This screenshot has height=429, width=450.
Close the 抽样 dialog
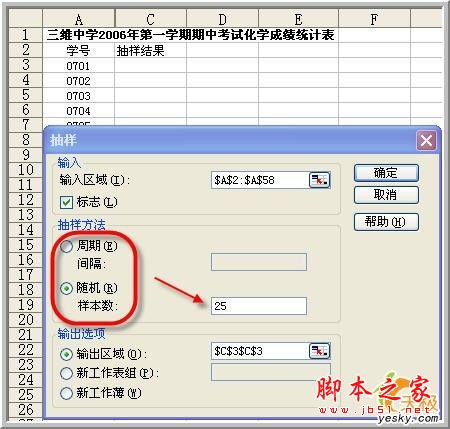click(426, 140)
